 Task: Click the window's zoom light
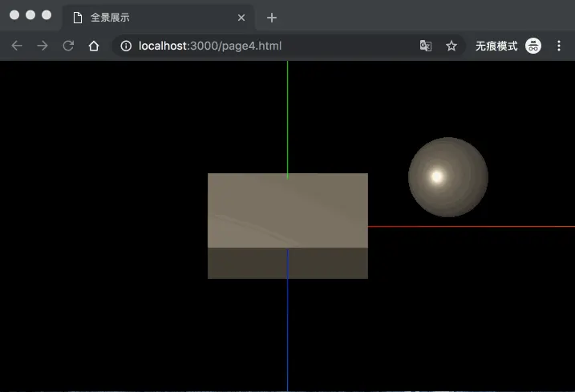pos(47,15)
